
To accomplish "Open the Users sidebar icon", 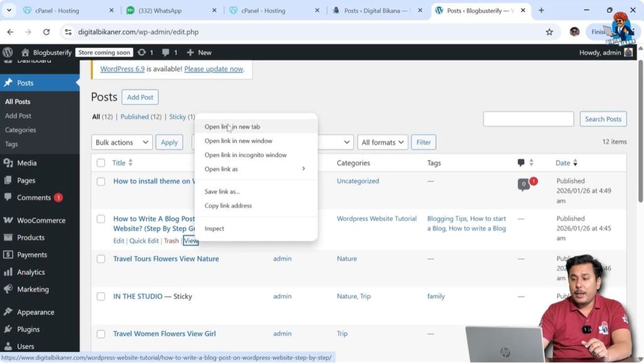I will click(8, 346).
